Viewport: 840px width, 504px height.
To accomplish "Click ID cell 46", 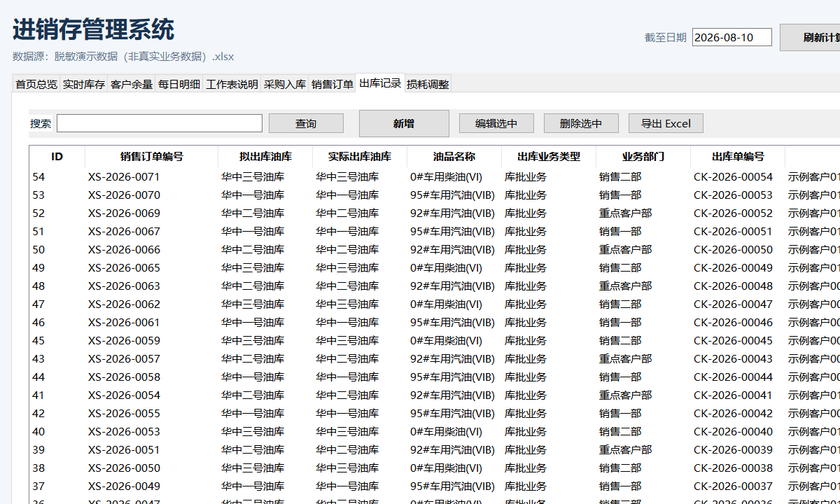I will click(x=38, y=322).
